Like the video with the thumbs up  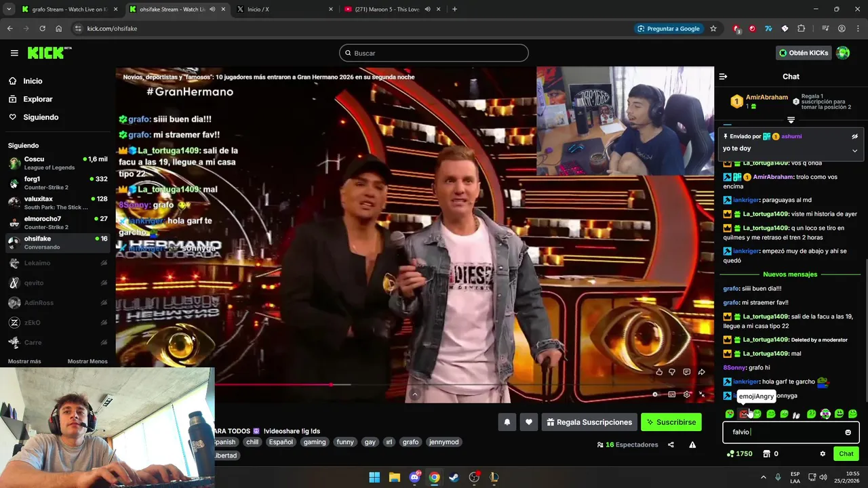point(659,372)
